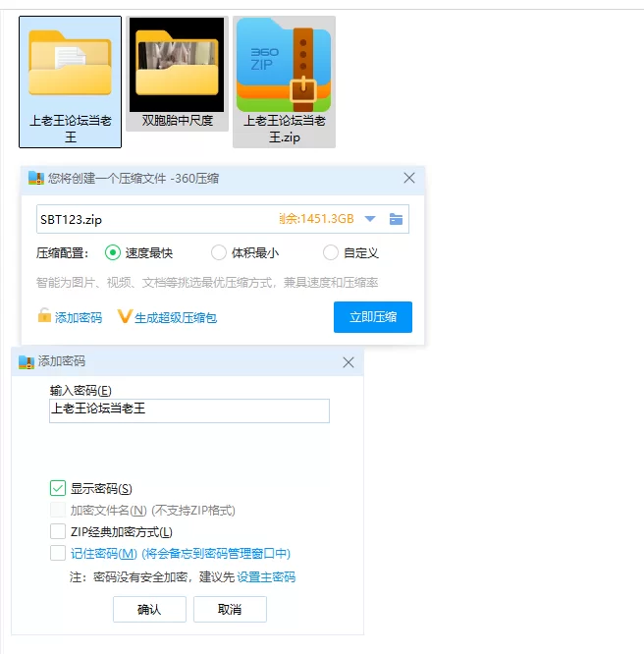Viewport: 644px width, 654px height.
Task: Click the 360压缩 logo in compression dialog title
Action: (36, 179)
